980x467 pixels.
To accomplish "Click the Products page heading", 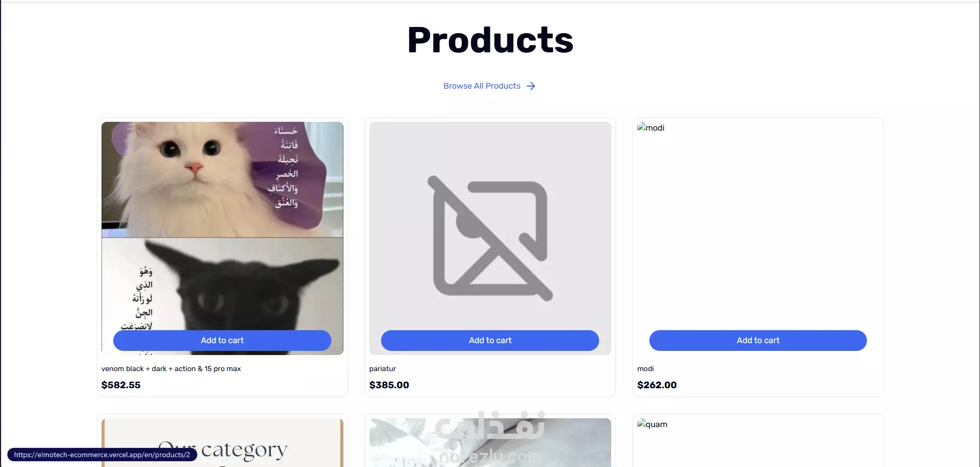I will 490,40.
